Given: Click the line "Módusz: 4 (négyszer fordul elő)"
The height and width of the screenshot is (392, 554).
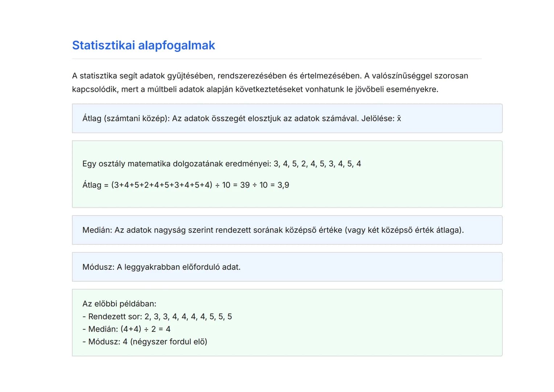Looking at the screenshot, I should click(x=145, y=342).
